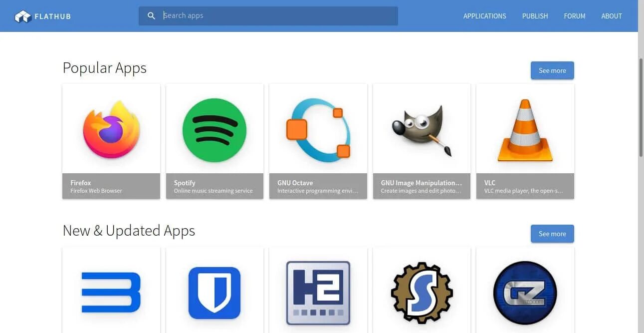Click the blue B-shaped app icon
Image resolution: width=644 pixels, height=333 pixels.
point(111,292)
